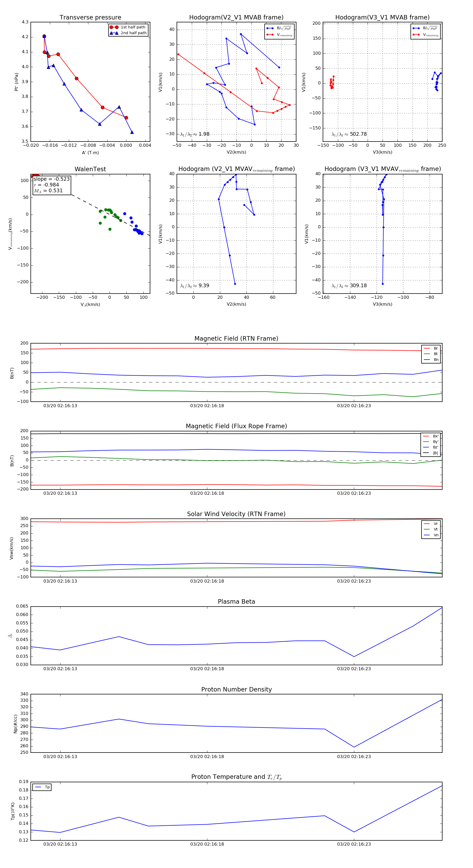Click the 'WalenTest' plot title

tap(90, 169)
